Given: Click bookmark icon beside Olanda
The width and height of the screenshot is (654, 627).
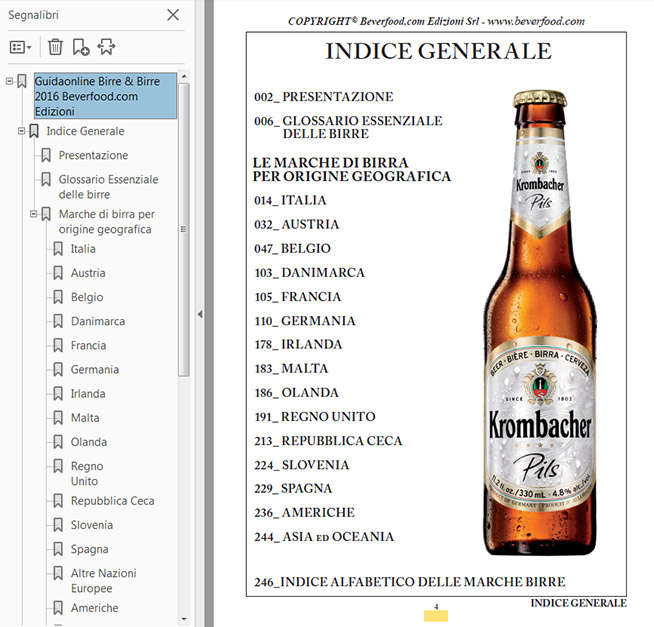Looking at the screenshot, I should [x=58, y=443].
